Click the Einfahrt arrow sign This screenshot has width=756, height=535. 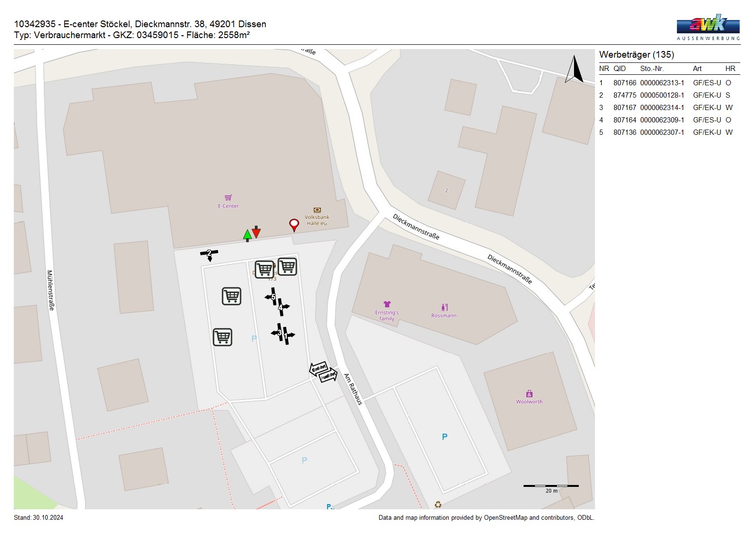[x=318, y=368]
